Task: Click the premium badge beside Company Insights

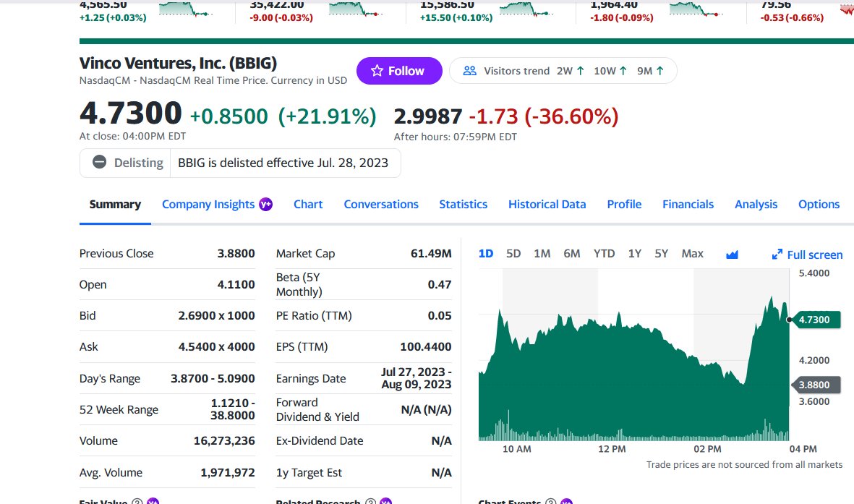Action: (266, 205)
